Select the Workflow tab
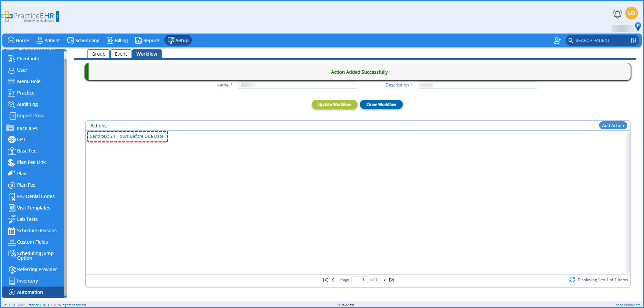 [x=147, y=54]
